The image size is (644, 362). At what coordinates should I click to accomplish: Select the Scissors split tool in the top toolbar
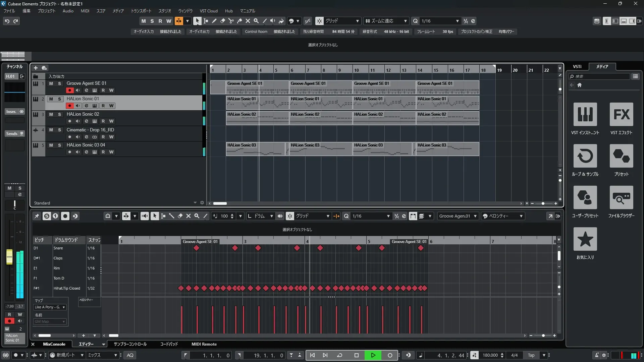pos(231,21)
